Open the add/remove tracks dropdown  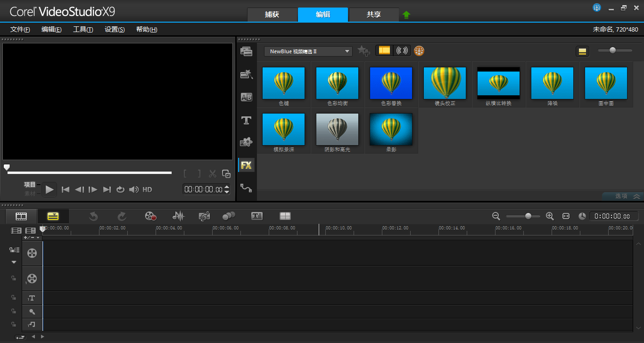coord(32,238)
